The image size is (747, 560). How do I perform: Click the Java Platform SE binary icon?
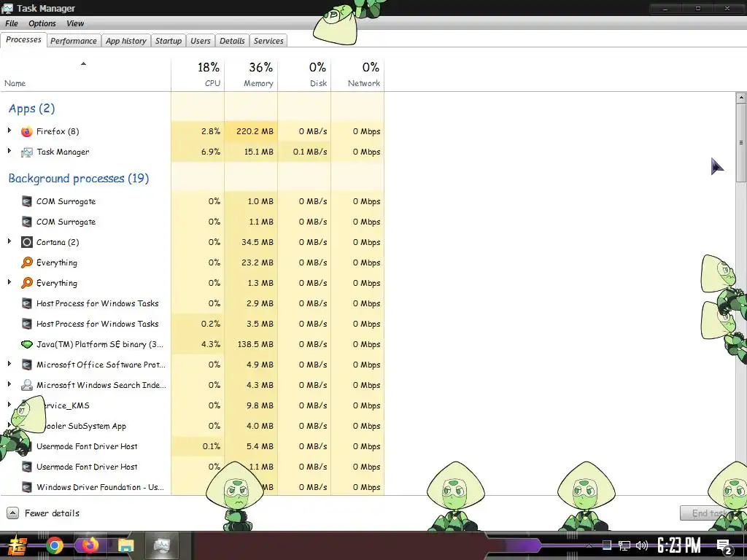pyautogui.click(x=27, y=344)
